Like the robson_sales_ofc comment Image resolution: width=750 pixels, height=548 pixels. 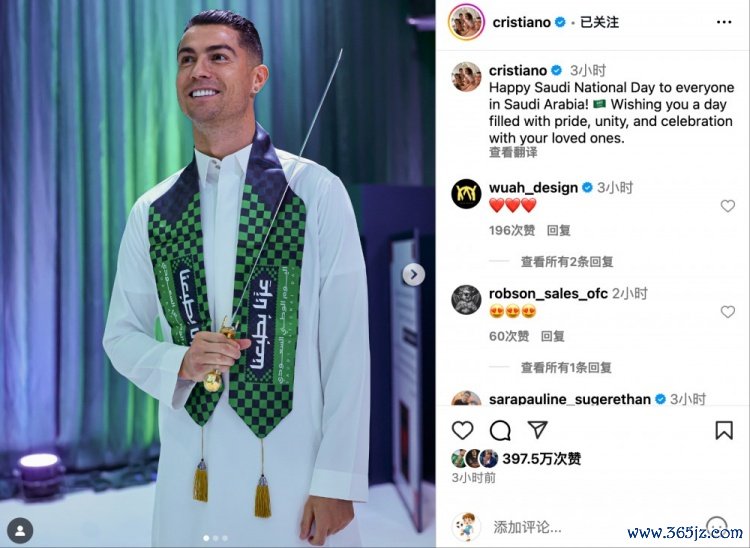[728, 312]
